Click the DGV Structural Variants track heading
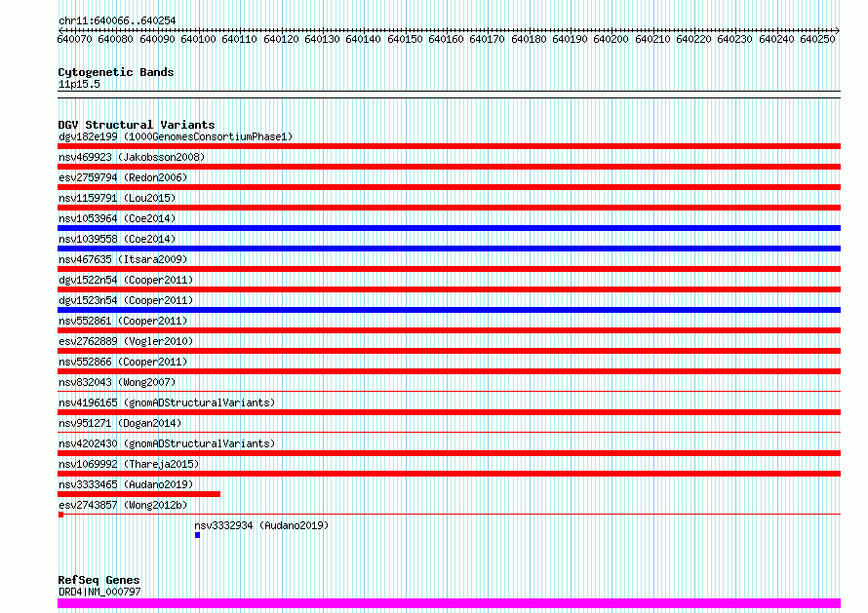The width and height of the screenshot is (868, 613). point(137,125)
